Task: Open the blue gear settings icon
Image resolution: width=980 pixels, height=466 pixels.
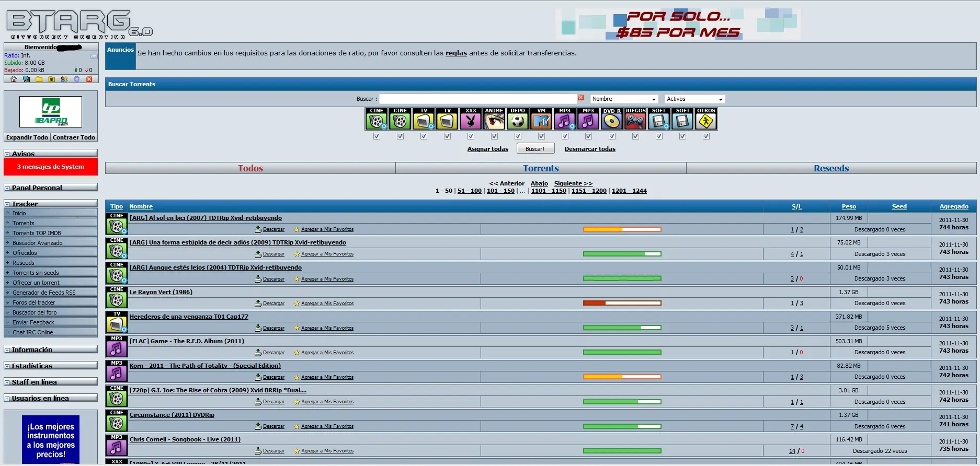Action: 76,79
